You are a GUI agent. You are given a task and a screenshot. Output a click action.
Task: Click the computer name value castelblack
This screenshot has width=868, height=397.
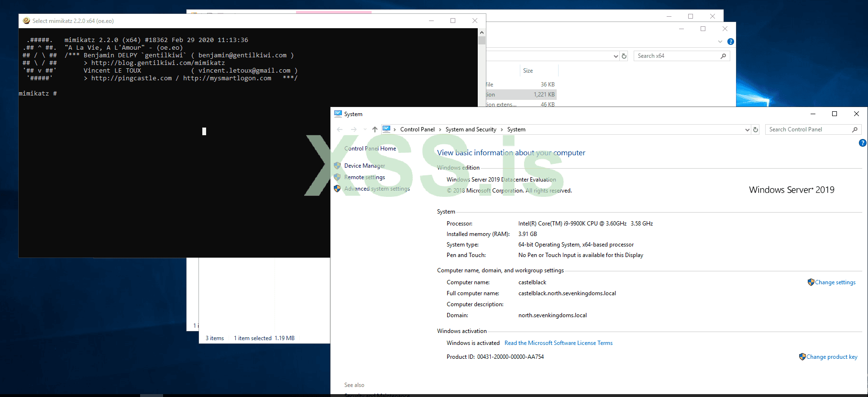coord(532,282)
